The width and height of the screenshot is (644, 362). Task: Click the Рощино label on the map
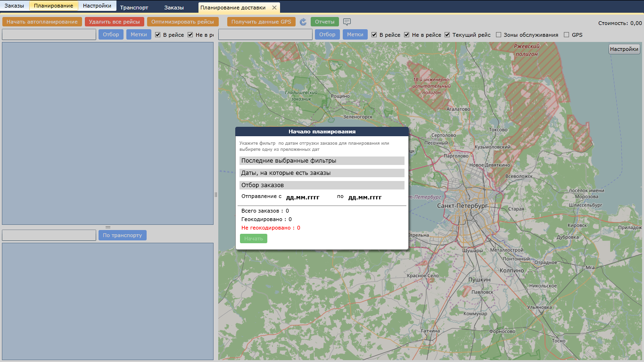(340, 96)
